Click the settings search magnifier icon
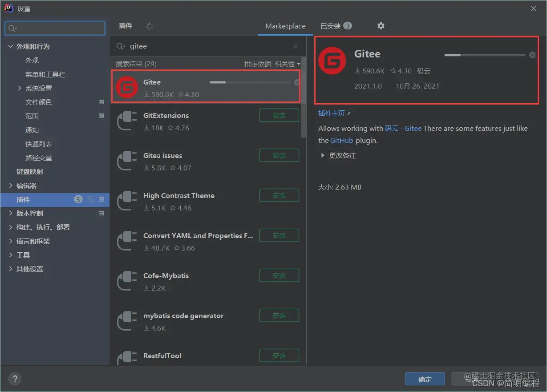The image size is (547, 392). click(12, 28)
